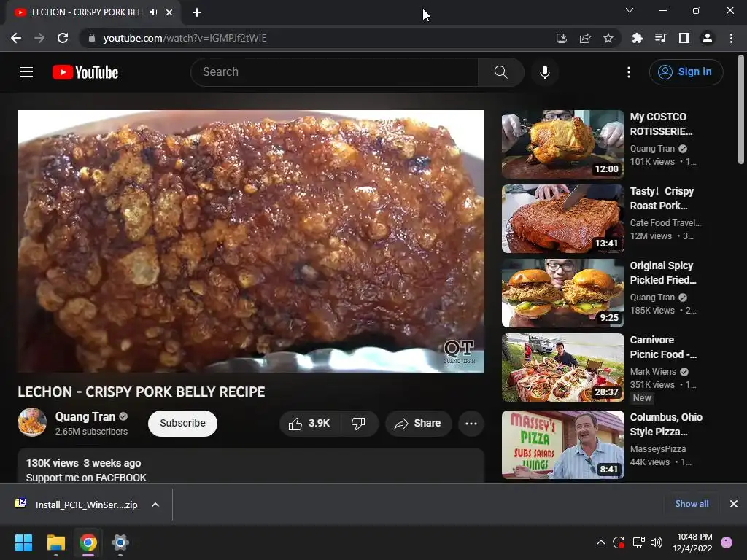
Task: Open Tasty Crispy Roast Pork thumbnail
Action: (x=563, y=219)
